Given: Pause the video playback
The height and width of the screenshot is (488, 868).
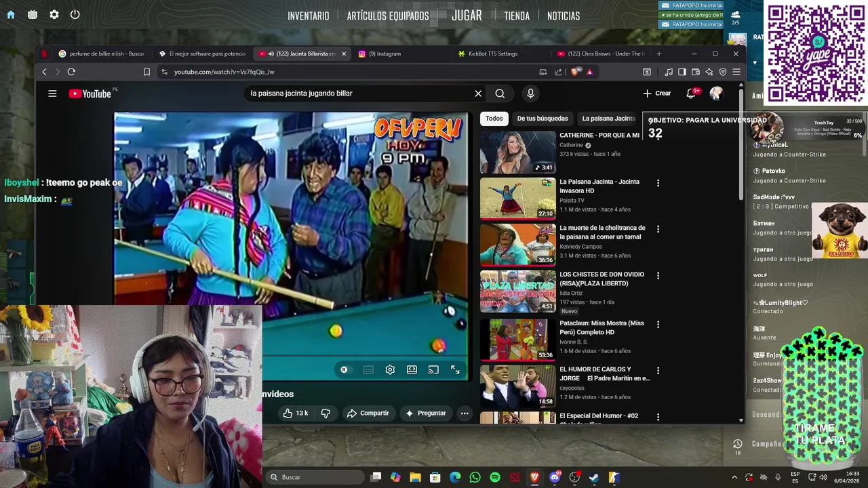Looking at the screenshot, I should coord(344,369).
